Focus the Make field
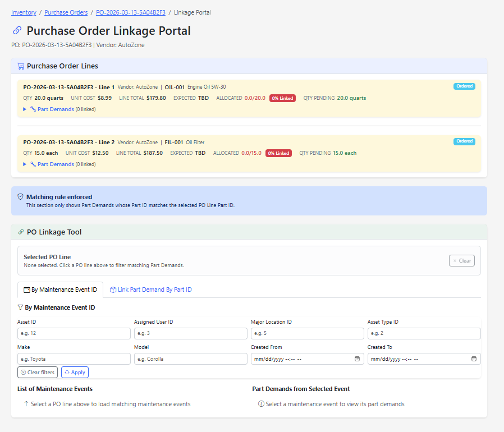Screen dimensions: 504x432 pos(74,359)
